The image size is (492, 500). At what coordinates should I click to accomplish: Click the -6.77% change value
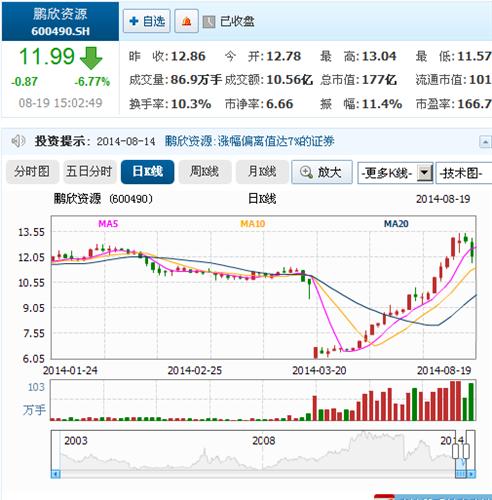coord(92,82)
